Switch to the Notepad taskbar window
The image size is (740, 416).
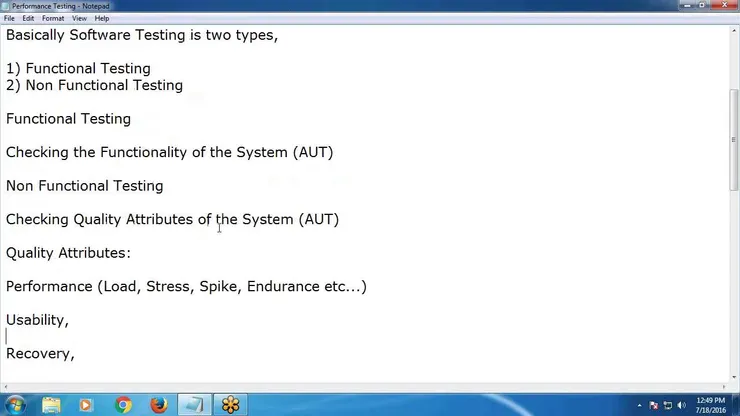[x=194, y=405]
